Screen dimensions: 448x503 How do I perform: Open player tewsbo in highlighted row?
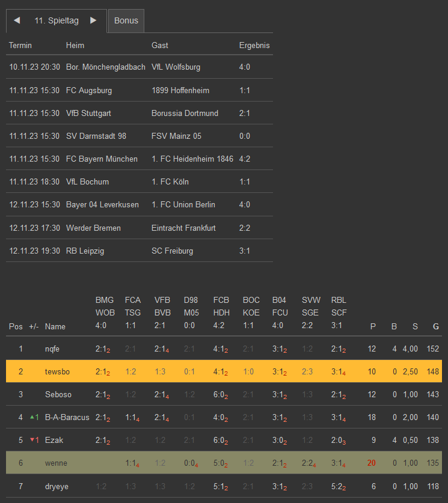[57, 371]
